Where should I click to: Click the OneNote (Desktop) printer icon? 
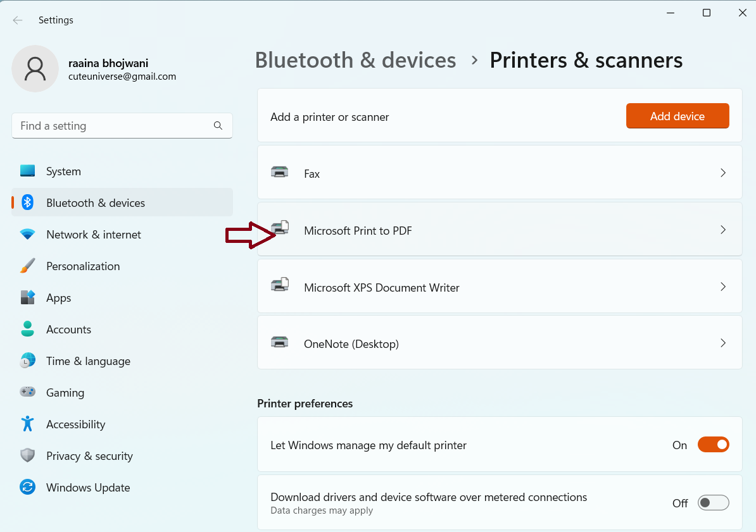point(279,343)
